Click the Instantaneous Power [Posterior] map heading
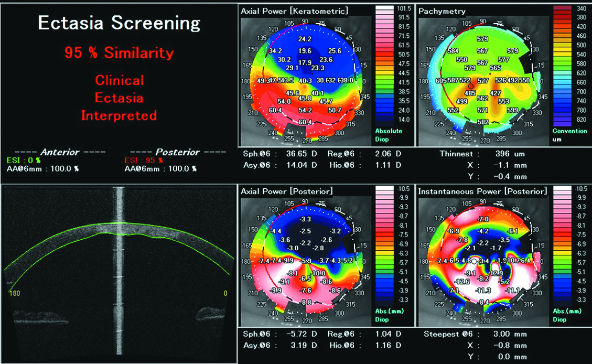This screenshot has height=364, width=592. pos(482,191)
